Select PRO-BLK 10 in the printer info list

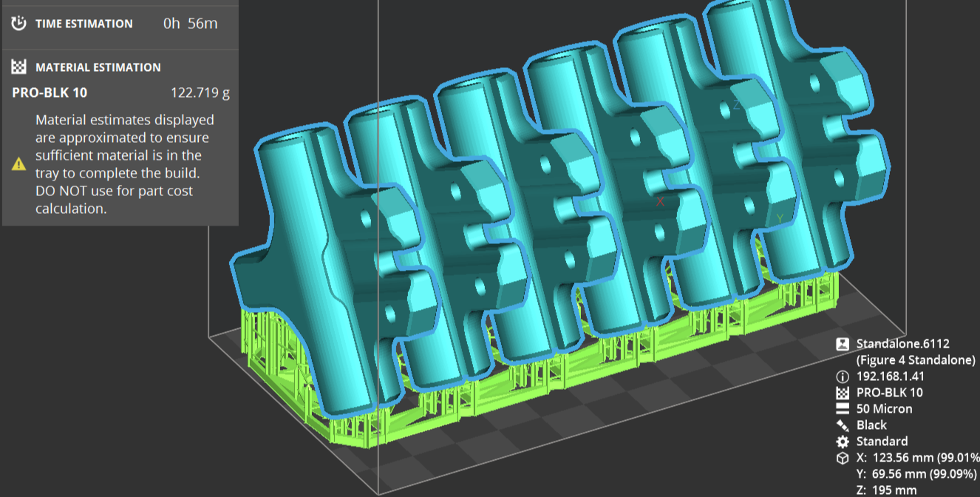(889, 393)
